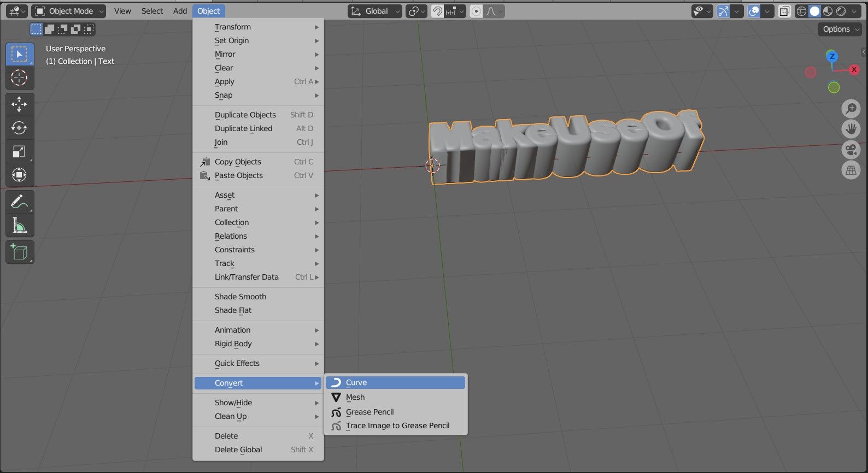Click Shade Smooth
The height and width of the screenshot is (473, 868).
pyautogui.click(x=258, y=297)
